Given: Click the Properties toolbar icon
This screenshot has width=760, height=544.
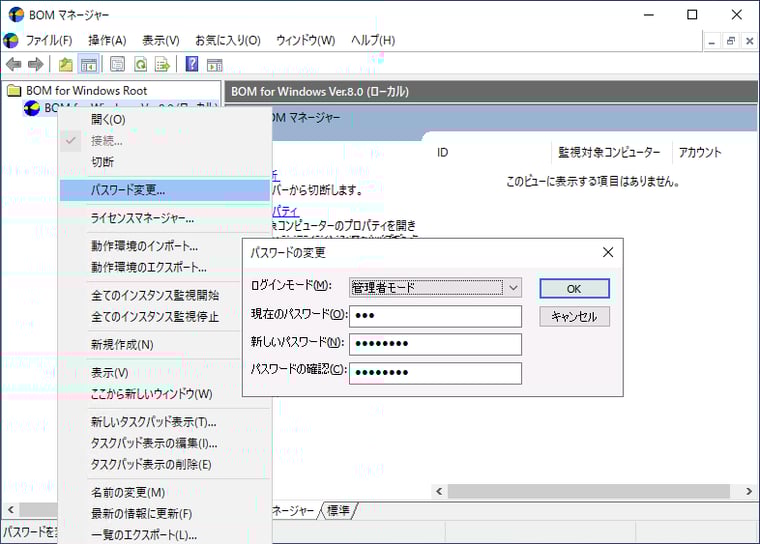Looking at the screenshot, I should 117,64.
